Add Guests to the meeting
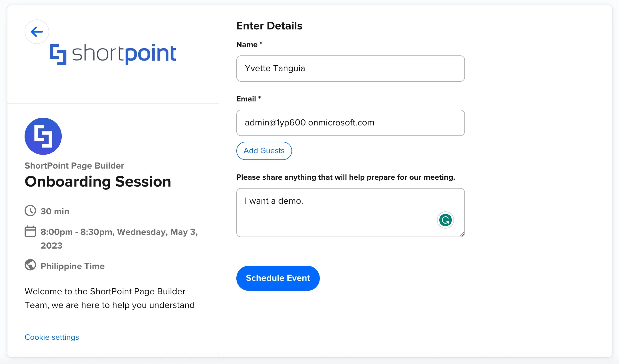The height and width of the screenshot is (364, 619). pyautogui.click(x=264, y=151)
